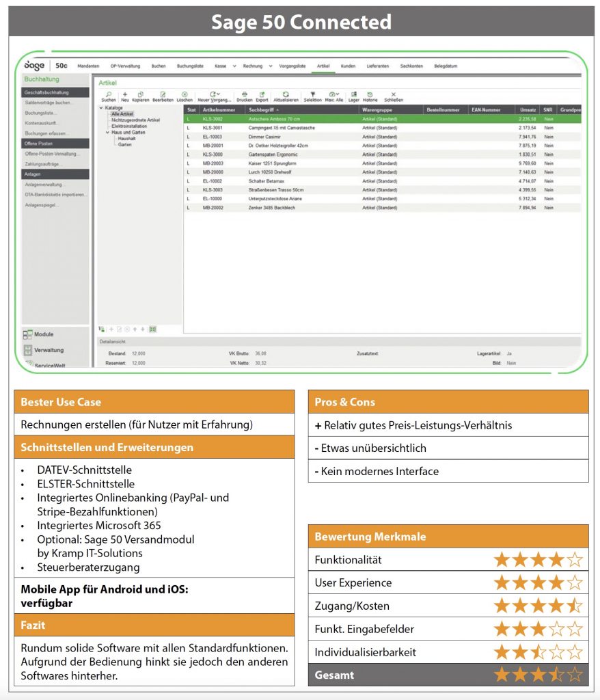Select Garten tree item
Viewport: 600px width, 700px height.
pyautogui.click(x=124, y=145)
